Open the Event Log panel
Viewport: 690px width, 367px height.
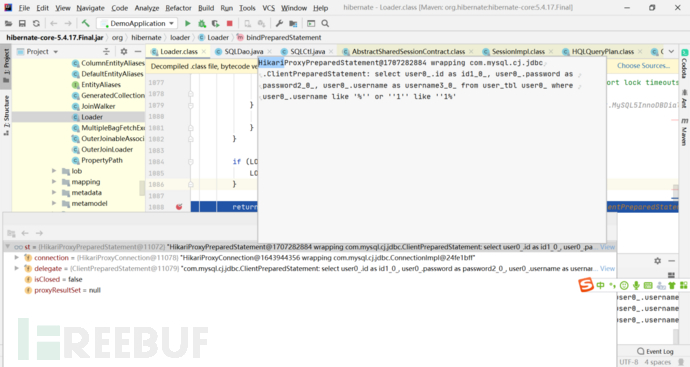655,351
